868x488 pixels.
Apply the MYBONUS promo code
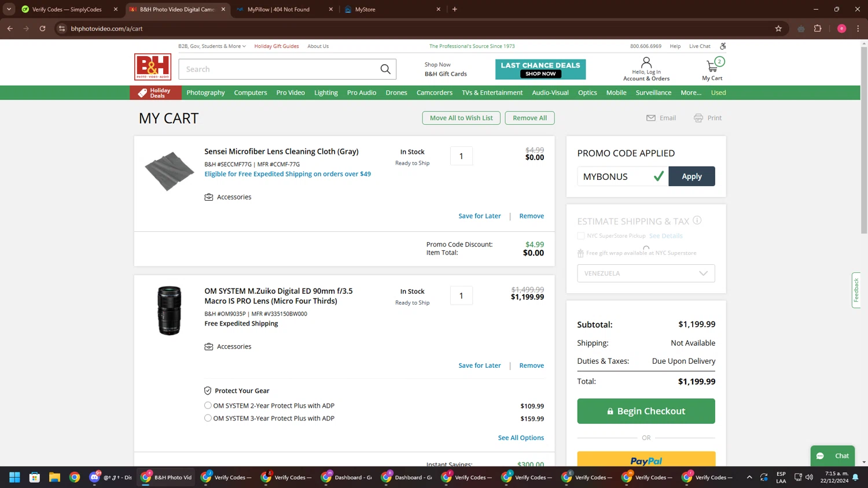[692, 176]
